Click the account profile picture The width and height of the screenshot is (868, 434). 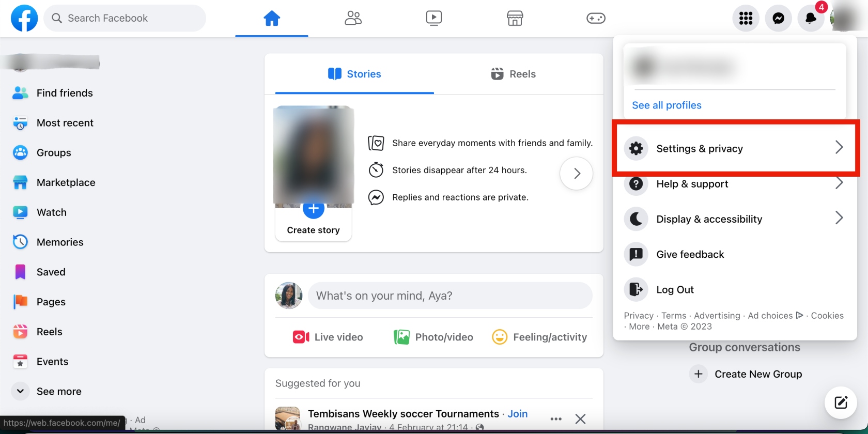pyautogui.click(x=843, y=19)
